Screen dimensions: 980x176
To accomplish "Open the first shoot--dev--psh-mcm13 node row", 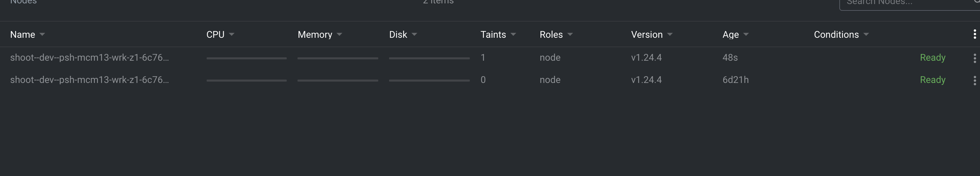I will pyautogui.click(x=90, y=58).
